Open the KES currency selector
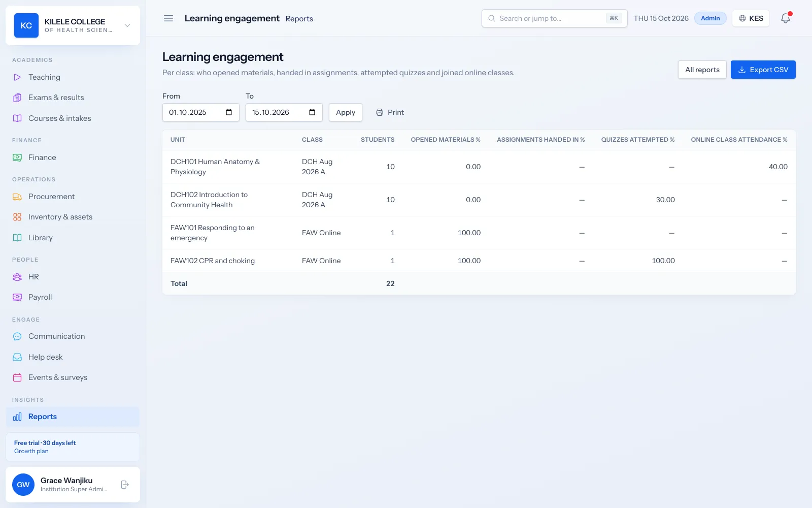 coord(751,18)
